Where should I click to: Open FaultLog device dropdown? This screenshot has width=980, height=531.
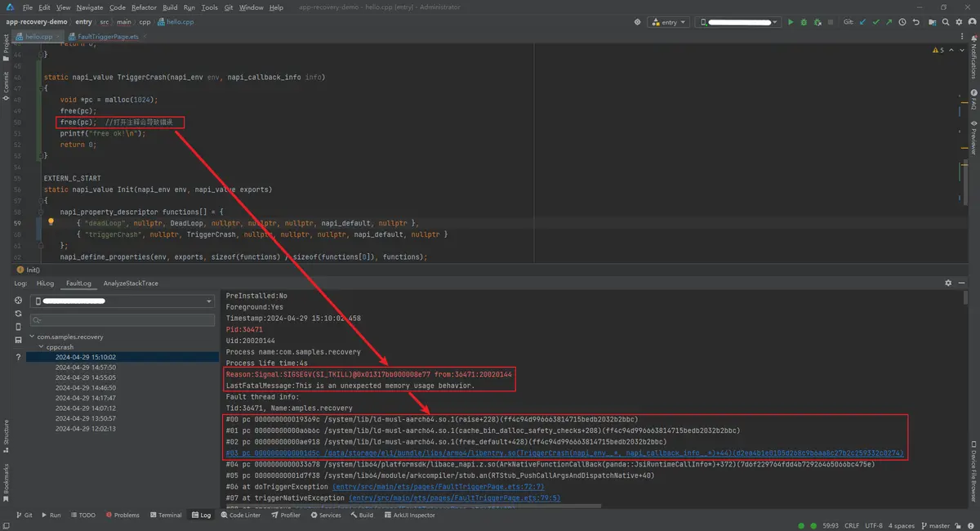(x=122, y=301)
